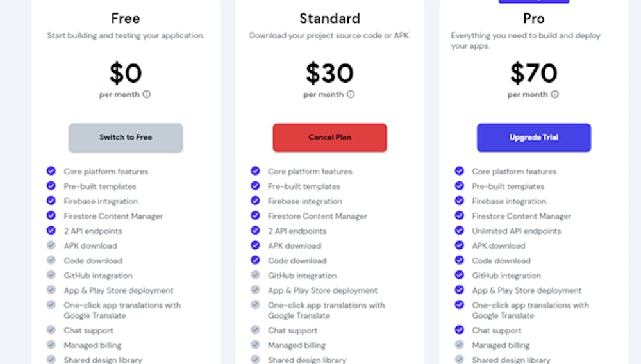641x364 pixels.
Task: Click info icon beside Standard per month
Action: pos(351,94)
